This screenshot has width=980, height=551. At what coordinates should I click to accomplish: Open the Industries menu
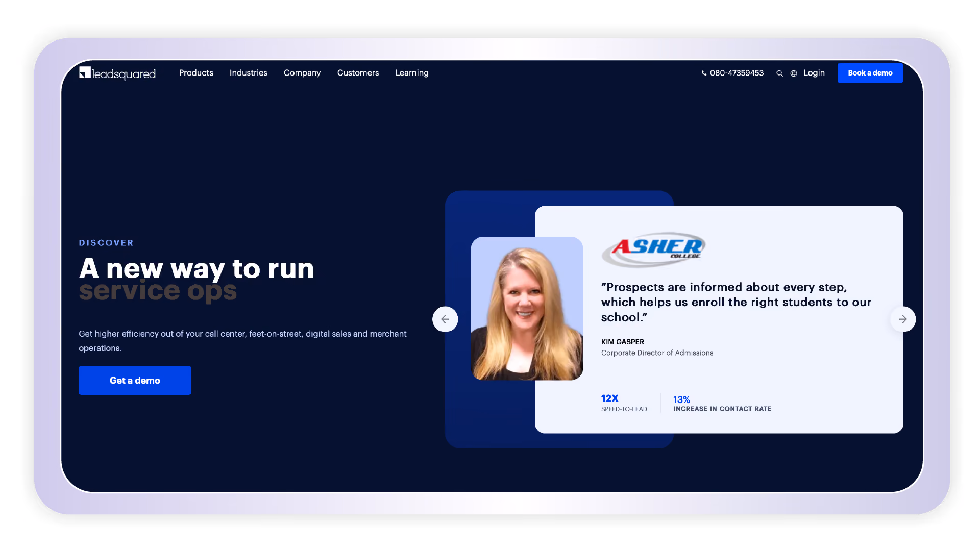click(249, 73)
